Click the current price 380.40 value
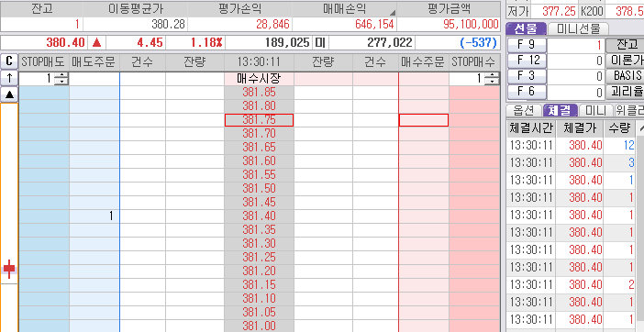 (x=65, y=42)
